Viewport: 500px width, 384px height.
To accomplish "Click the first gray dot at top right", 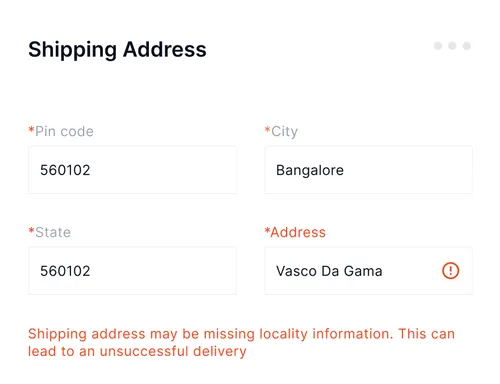I will coord(438,46).
